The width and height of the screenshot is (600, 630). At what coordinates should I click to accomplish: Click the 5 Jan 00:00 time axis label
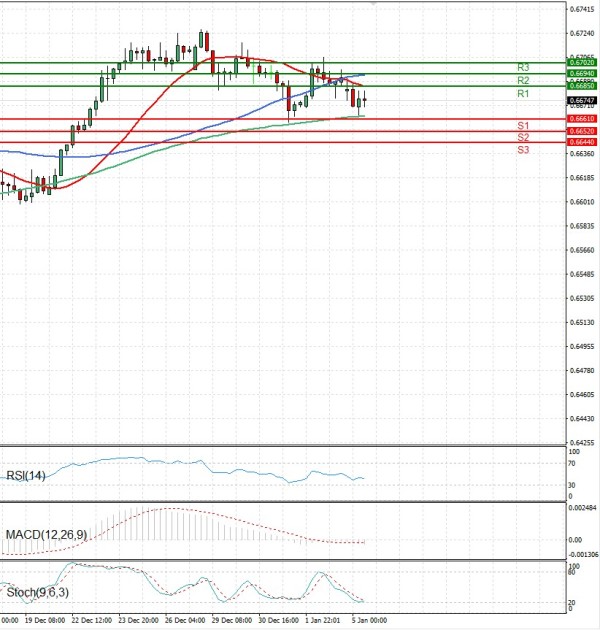coord(368,621)
